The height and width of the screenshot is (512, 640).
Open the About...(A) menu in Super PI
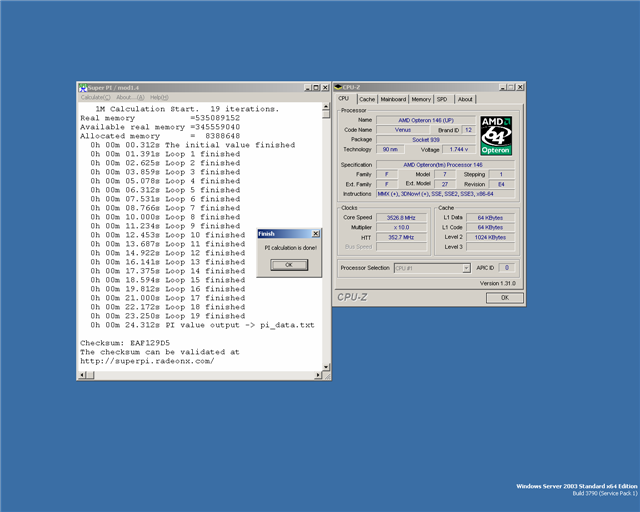[x=130, y=97]
